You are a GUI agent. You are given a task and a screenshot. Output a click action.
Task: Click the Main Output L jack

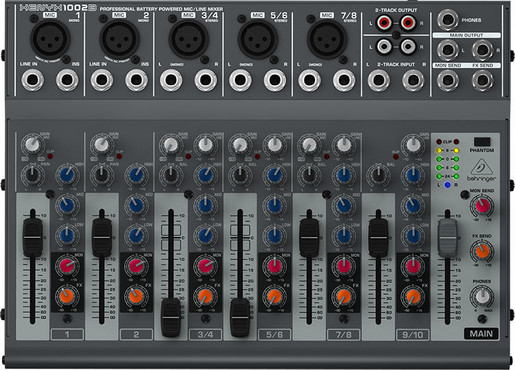[448, 50]
